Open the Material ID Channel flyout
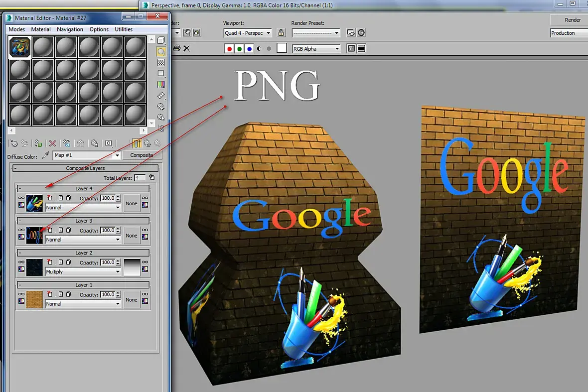Image resolution: width=588 pixels, height=392 pixels. point(109,143)
